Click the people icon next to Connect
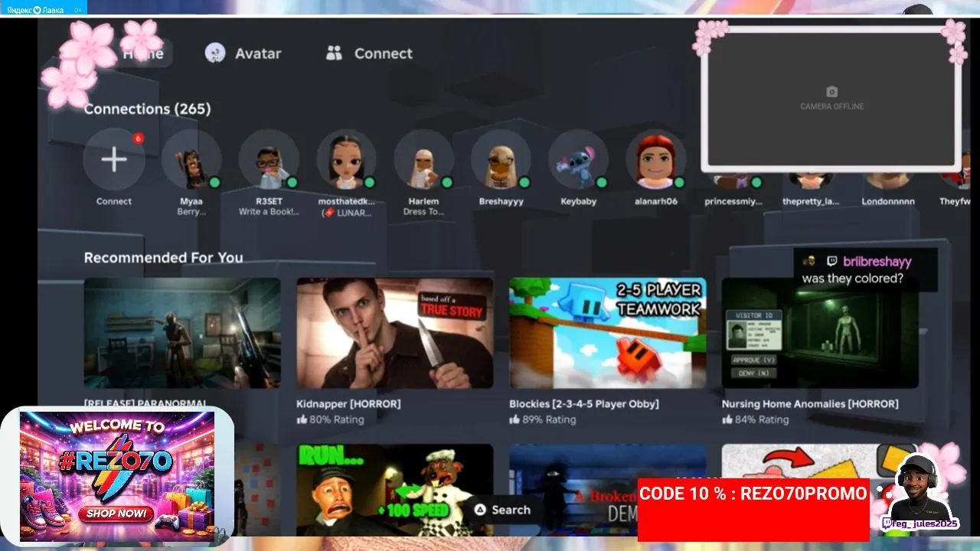980x551 pixels. tap(334, 53)
